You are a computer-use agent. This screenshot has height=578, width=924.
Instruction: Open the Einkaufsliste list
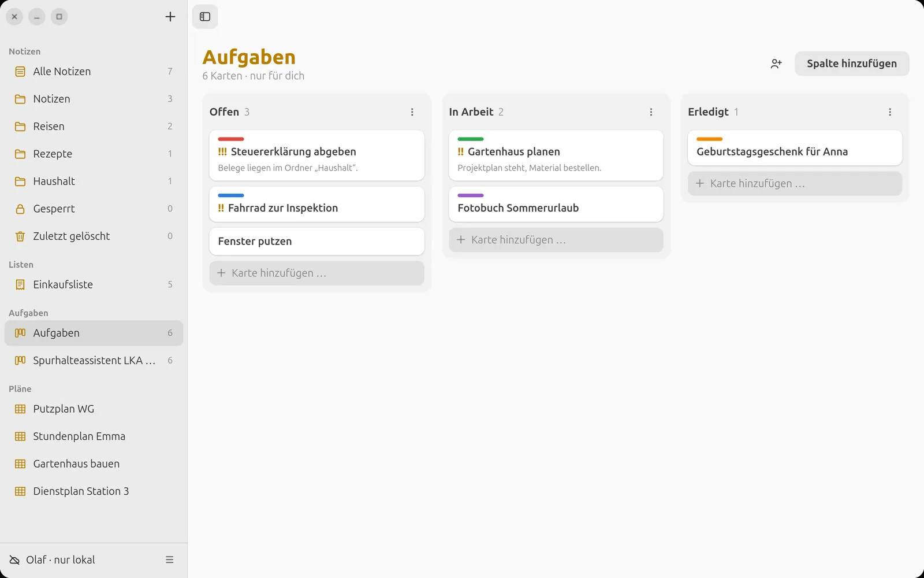tap(94, 284)
